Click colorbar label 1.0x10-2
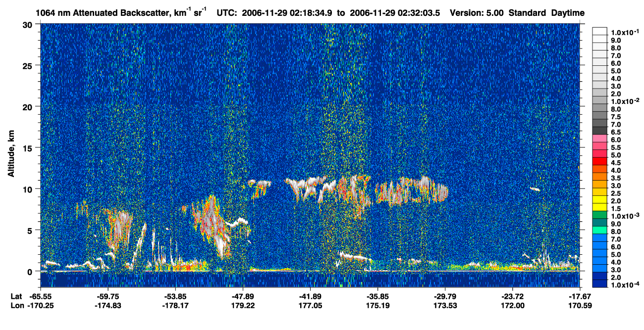Image resolution: width=644 pixels, height=330 pixels. click(625, 101)
